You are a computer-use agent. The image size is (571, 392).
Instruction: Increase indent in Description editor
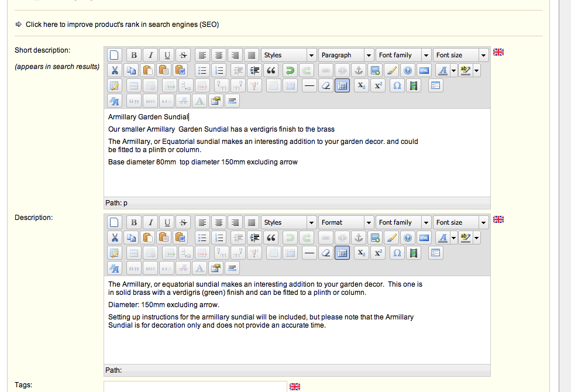click(254, 238)
